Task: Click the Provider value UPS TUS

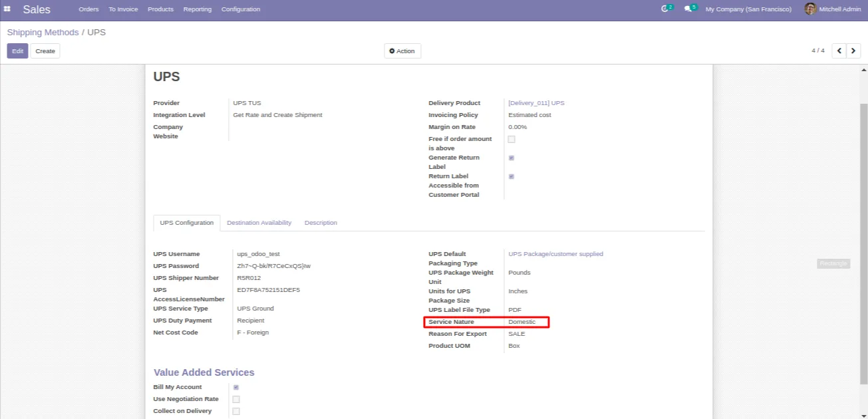Action: coord(247,103)
